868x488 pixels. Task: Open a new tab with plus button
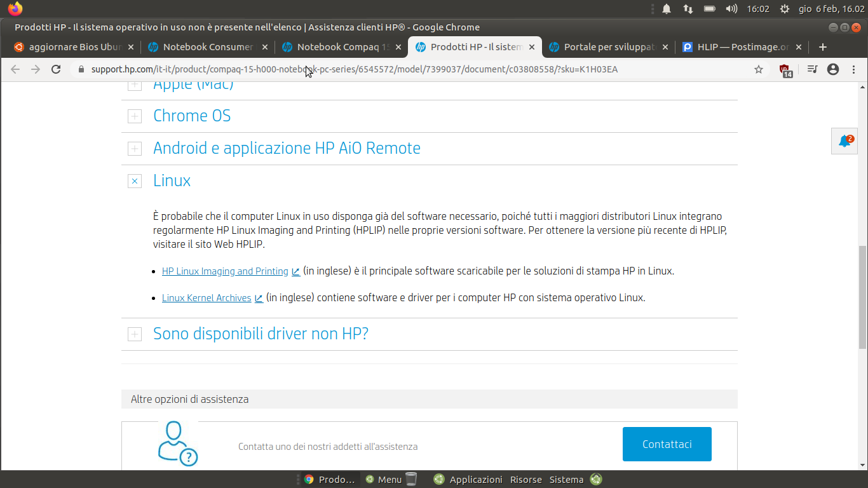point(823,47)
